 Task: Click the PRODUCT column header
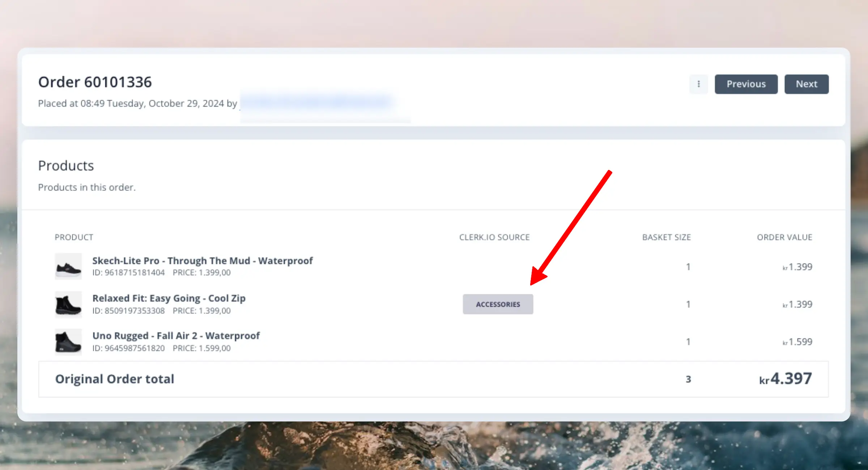click(74, 237)
